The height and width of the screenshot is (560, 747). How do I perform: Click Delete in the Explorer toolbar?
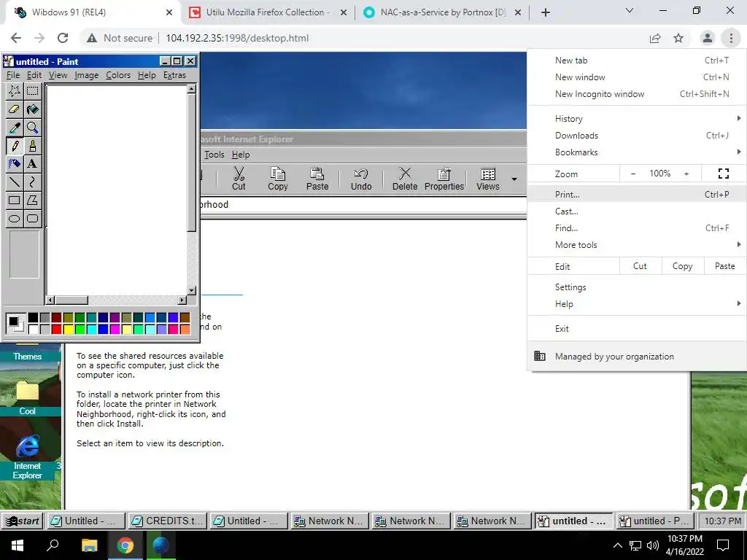[405, 179]
